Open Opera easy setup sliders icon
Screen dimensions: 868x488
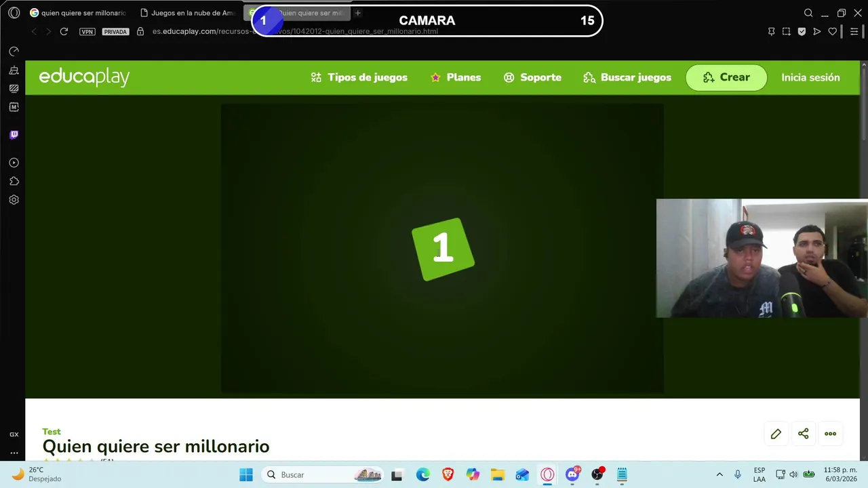(x=854, y=31)
